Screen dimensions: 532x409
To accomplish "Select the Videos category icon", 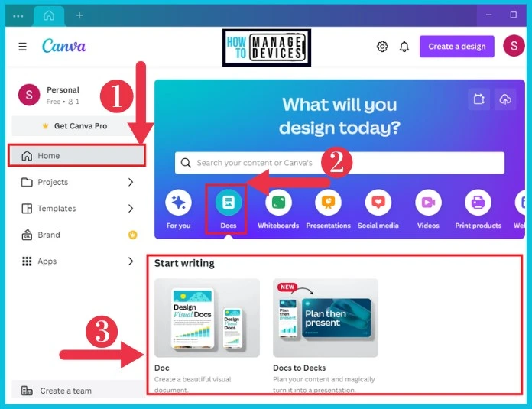I will tap(428, 203).
